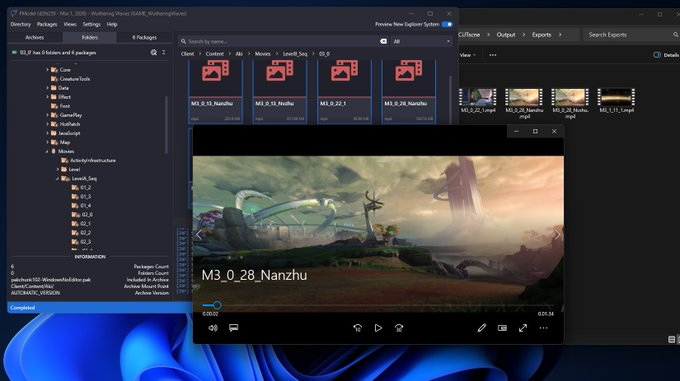
Task: Click the Content breadcrumb
Action: click(215, 54)
